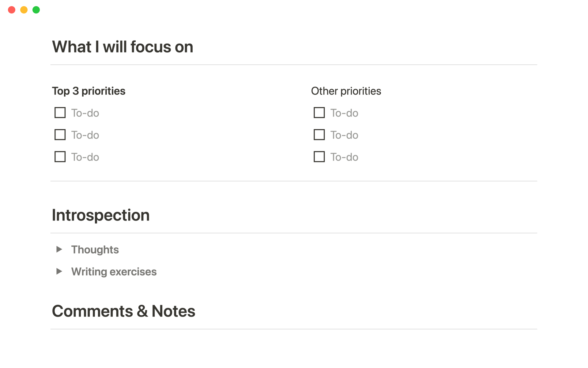Close the window with the red button
588x368 pixels.
click(12, 10)
